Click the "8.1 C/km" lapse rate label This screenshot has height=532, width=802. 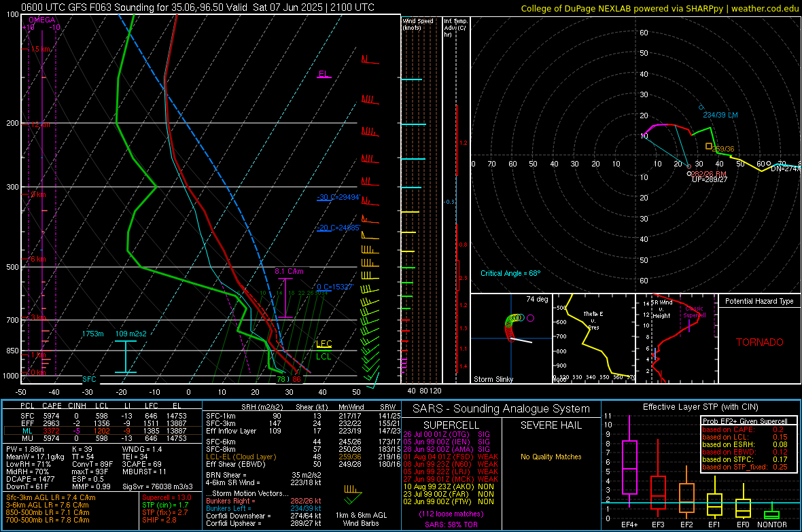[289, 271]
